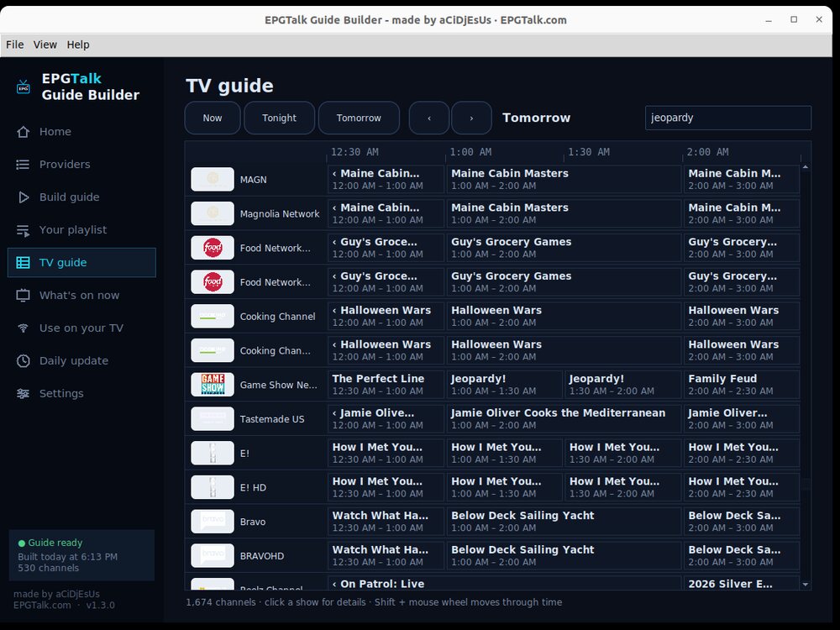This screenshot has width=840, height=630.
Task: Click the Settings sliders icon
Action: point(23,394)
